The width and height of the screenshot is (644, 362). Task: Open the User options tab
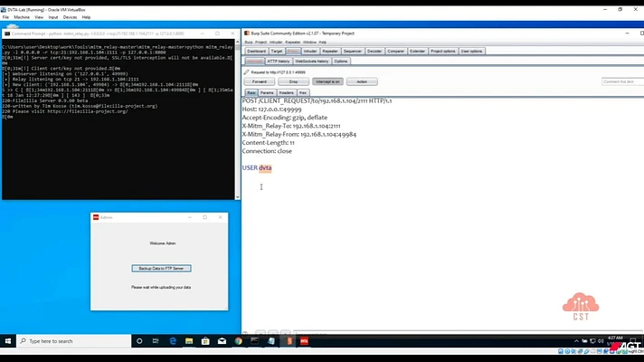471,52
